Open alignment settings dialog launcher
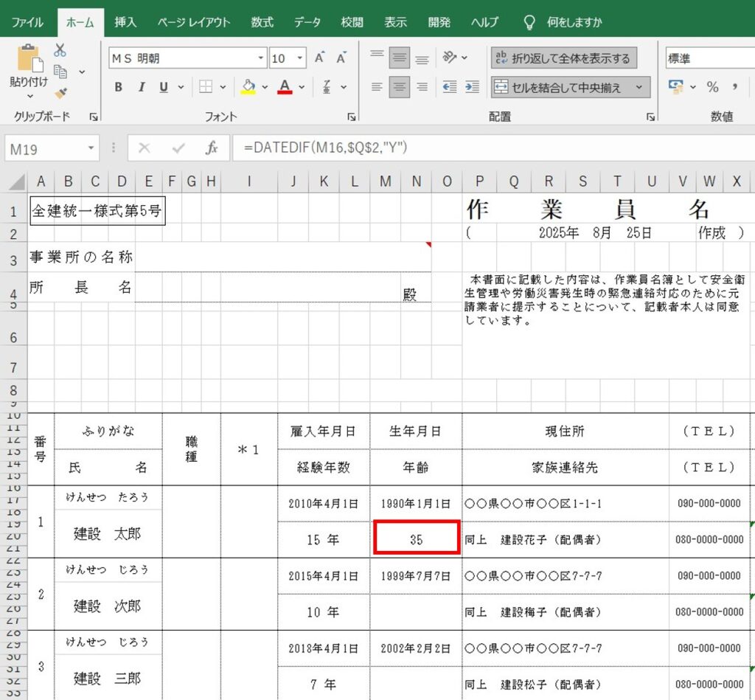 pyautogui.click(x=650, y=117)
